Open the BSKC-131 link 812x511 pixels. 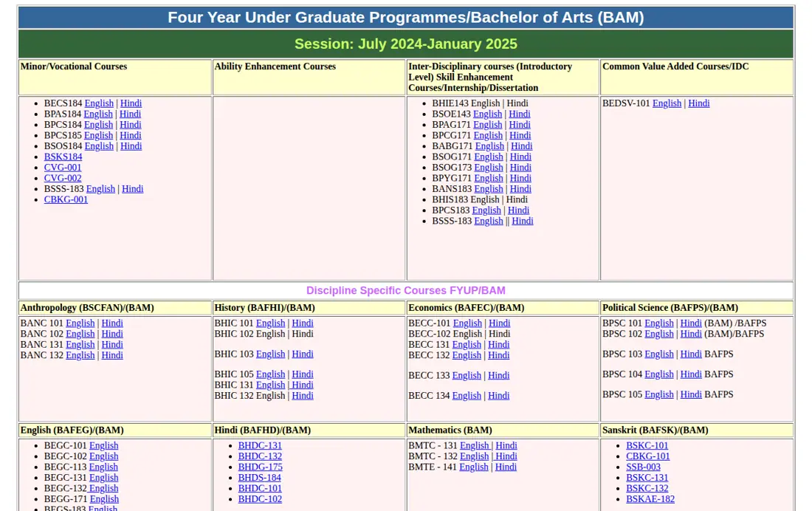(x=647, y=478)
